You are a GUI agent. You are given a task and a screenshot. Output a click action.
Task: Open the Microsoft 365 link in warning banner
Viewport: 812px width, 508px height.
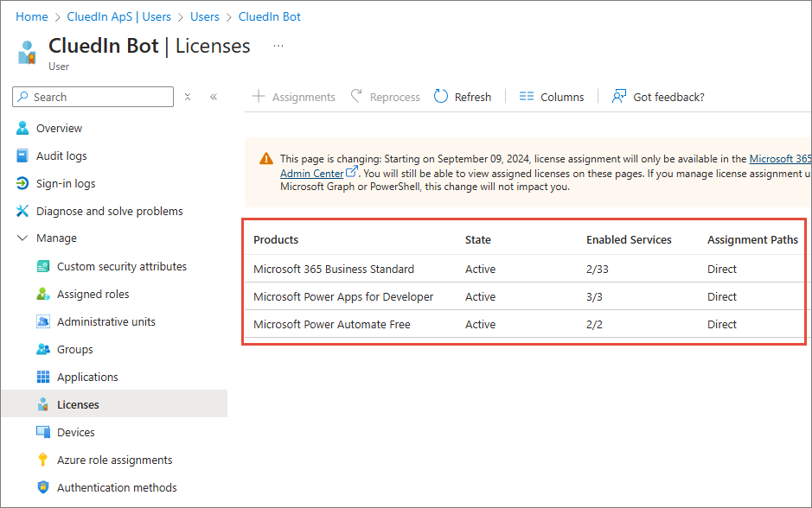tap(780, 159)
